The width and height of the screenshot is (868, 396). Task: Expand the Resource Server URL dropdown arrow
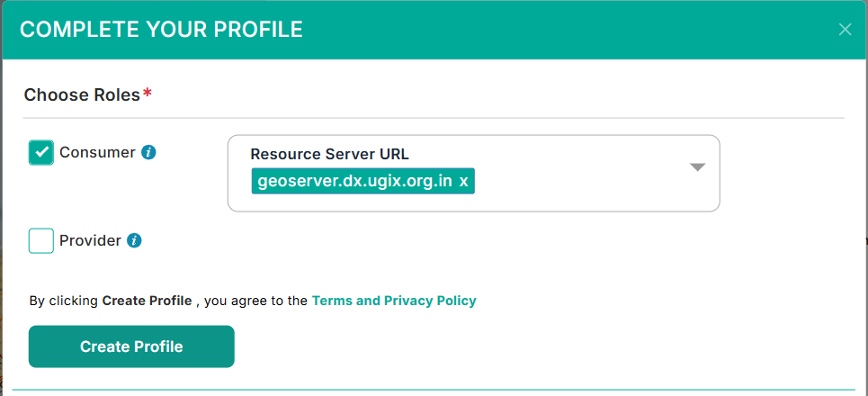click(697, 167)
